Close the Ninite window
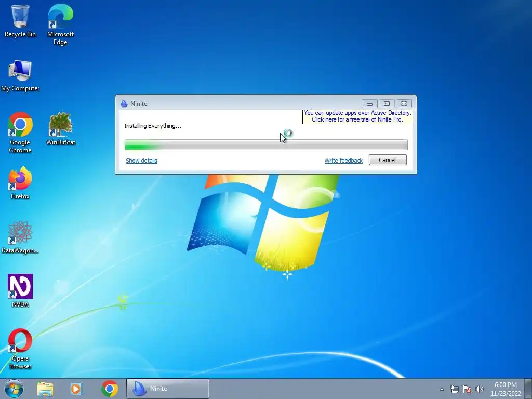This screenshot has width=532, height=399. click(x=404, y=103)
